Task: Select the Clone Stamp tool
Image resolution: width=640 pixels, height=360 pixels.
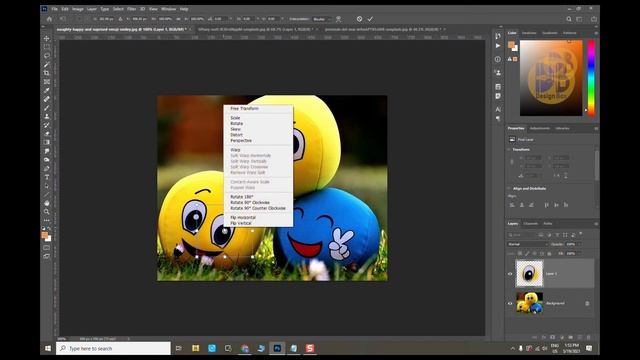Action: pyautogui.click(x=47, y=116)
